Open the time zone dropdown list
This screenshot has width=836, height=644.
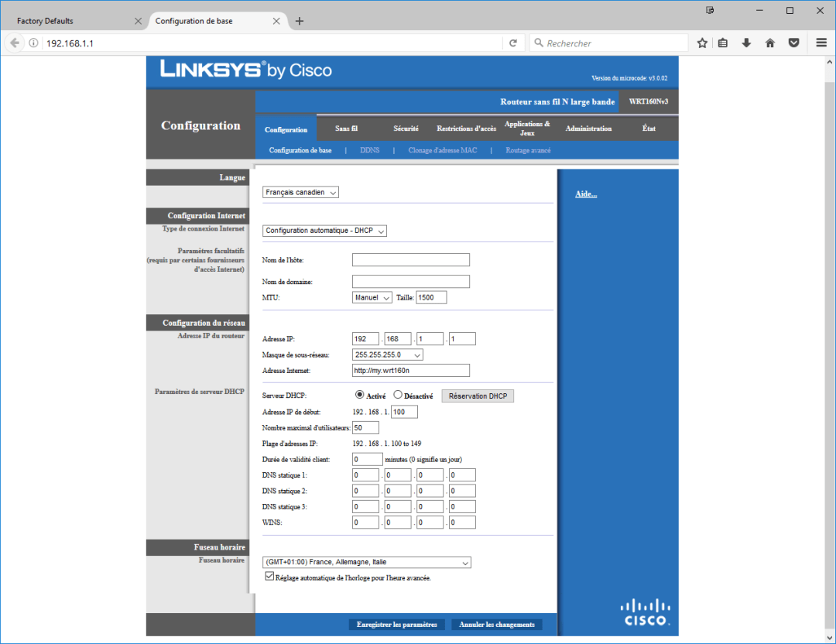(367, 563)
